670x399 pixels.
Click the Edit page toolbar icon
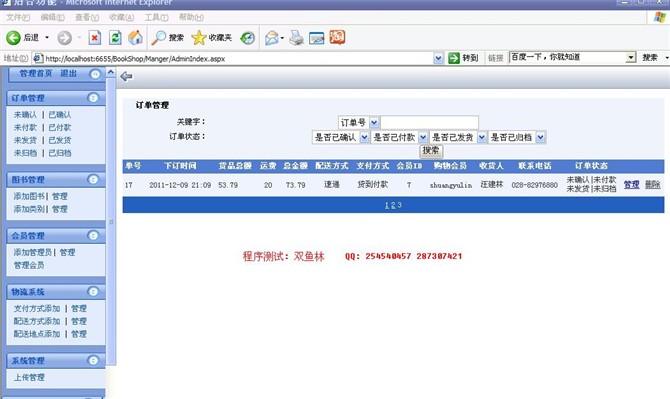pyautogui.click(x=317, y=38)
